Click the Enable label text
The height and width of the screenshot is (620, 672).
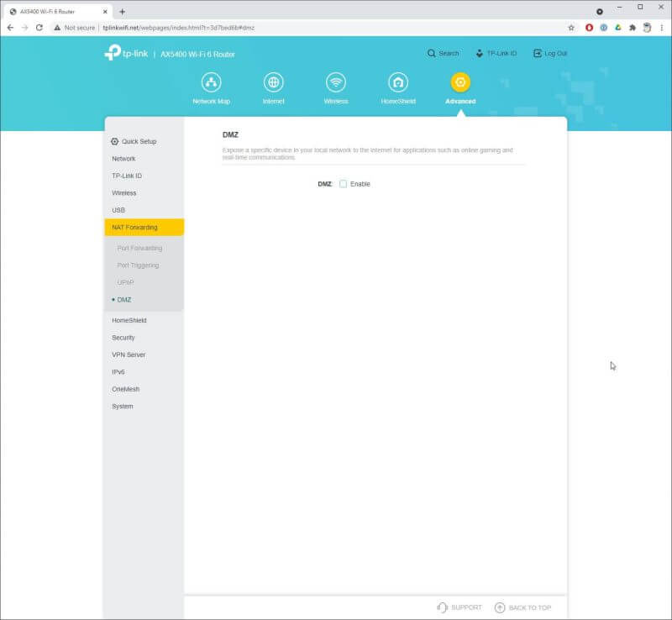[360, 184]
